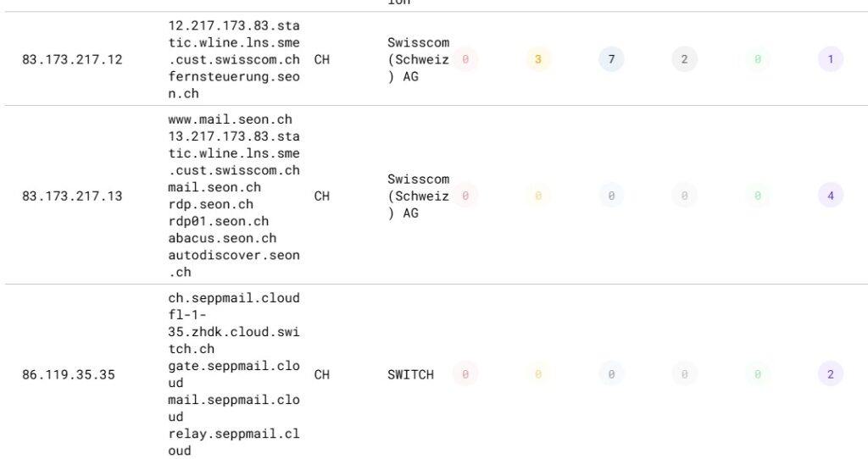Click CH country code in 86.119.35.35 row
868x459 pixels.
321,374
